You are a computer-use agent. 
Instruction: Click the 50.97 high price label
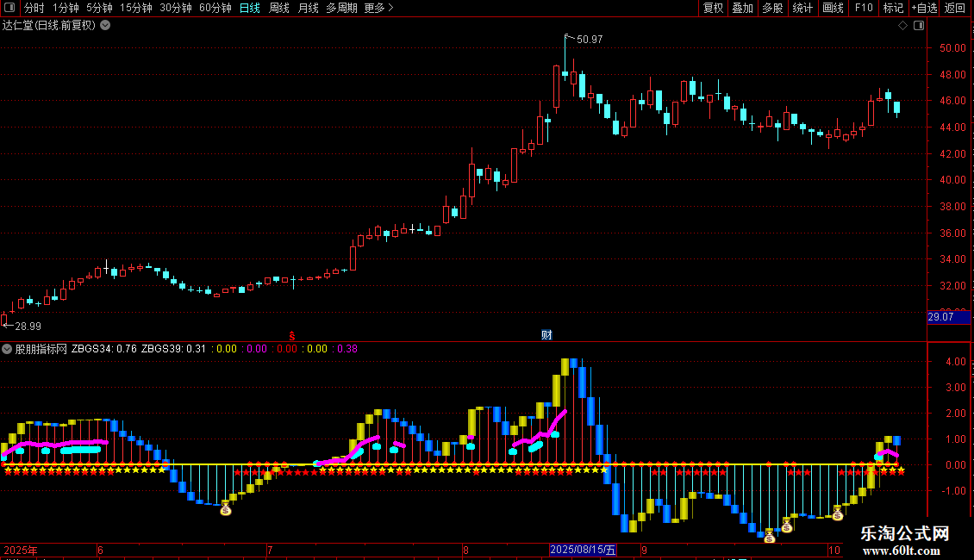tap(590, 40)
